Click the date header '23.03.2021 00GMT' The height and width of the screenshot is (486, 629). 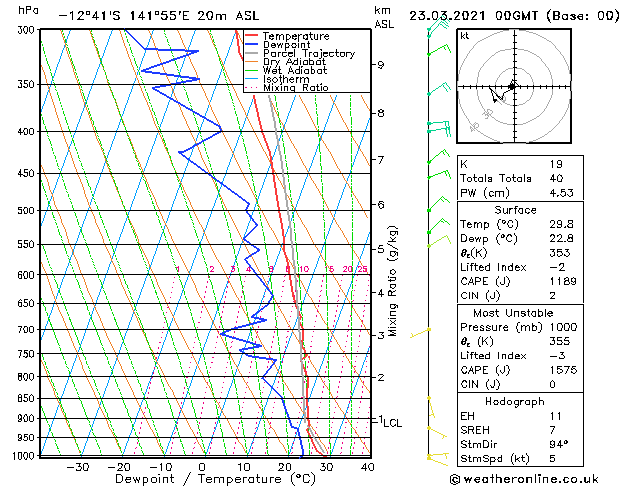(473, 16)
